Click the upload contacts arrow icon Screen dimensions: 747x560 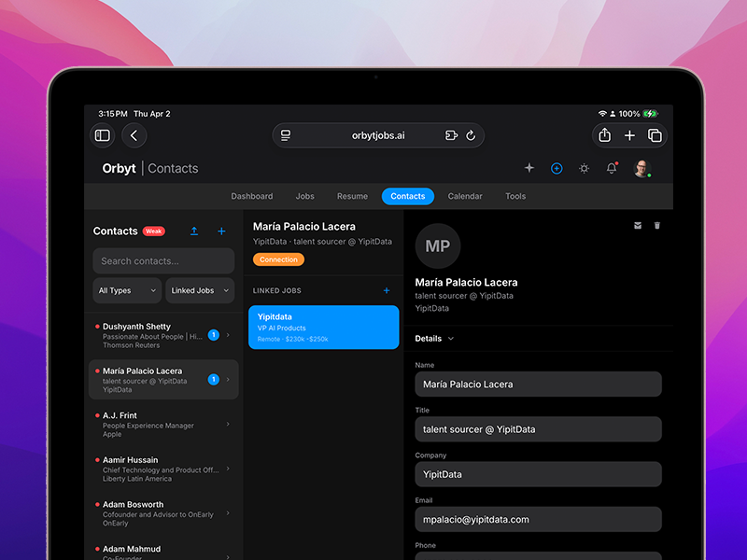[x=194, y=231]
